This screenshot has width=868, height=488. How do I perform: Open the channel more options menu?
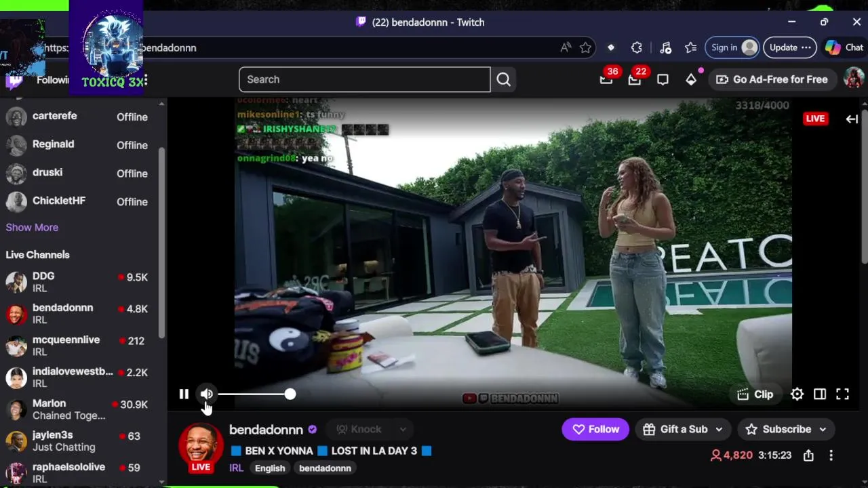[831, 455]
